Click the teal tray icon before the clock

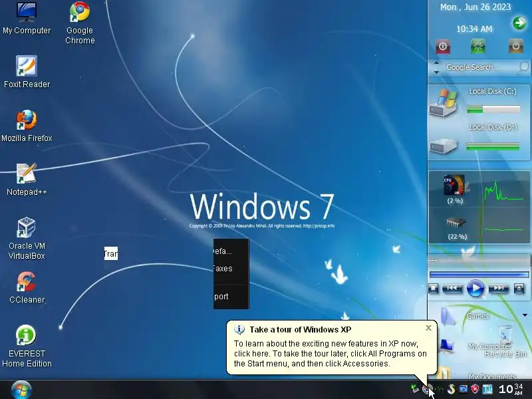487,389
